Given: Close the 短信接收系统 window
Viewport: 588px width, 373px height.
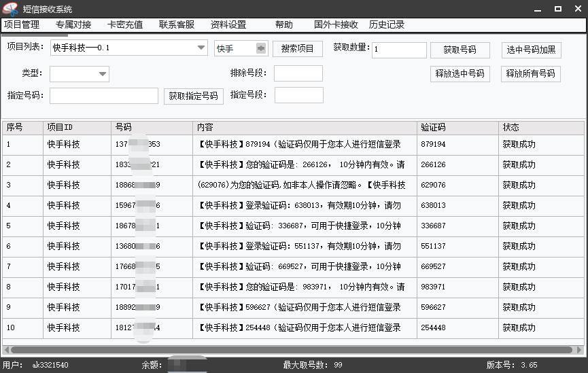Looking at the screenshot, I should tap(577, 9).
